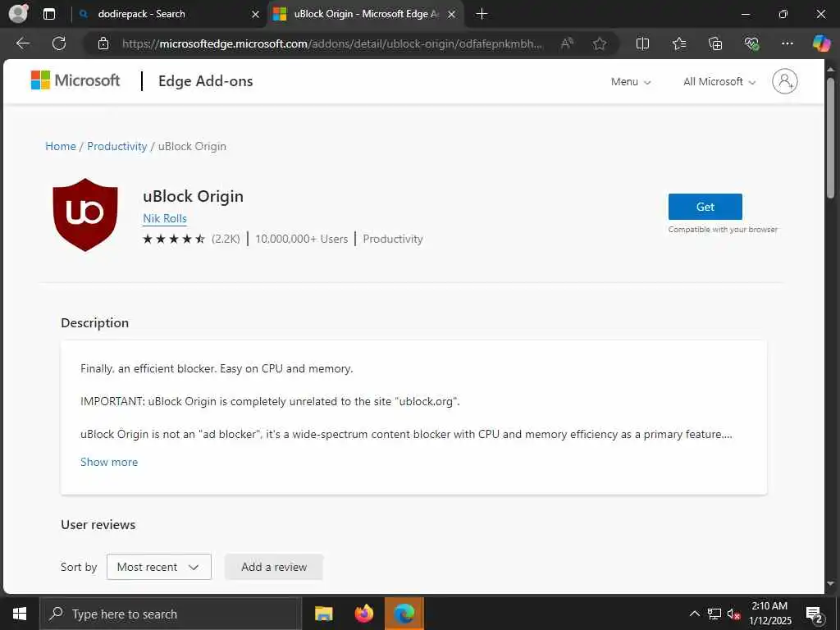Screen dimensions: 840x630
Task: Open Settings and more ellipsis menu
Action: click(787, 43)
